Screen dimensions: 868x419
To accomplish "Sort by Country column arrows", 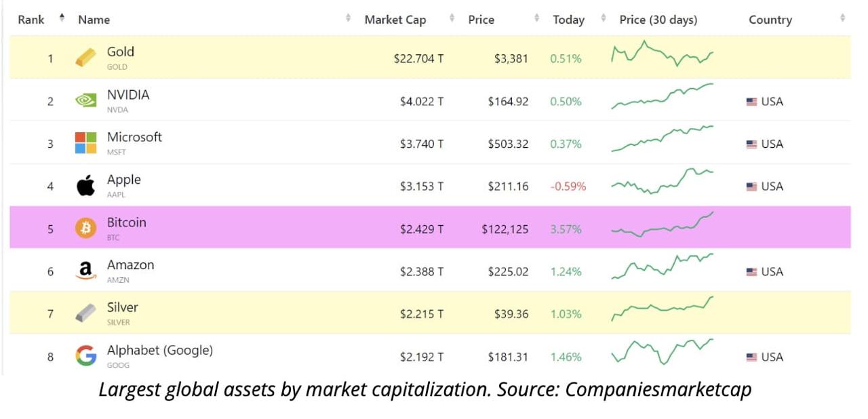I will (843, 18).
